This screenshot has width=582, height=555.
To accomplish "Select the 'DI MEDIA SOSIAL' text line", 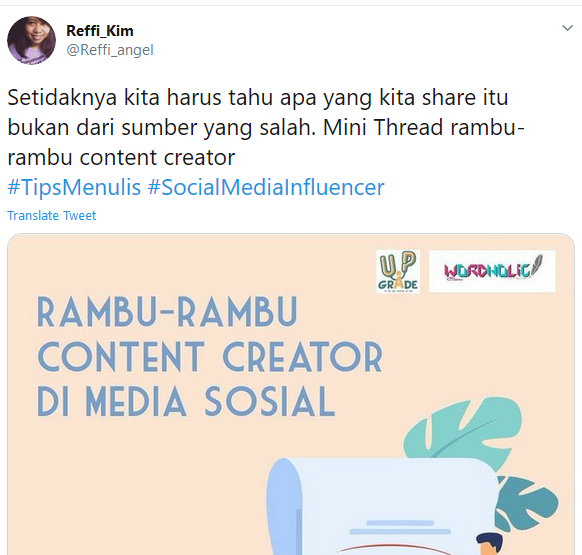I will 186,401.
